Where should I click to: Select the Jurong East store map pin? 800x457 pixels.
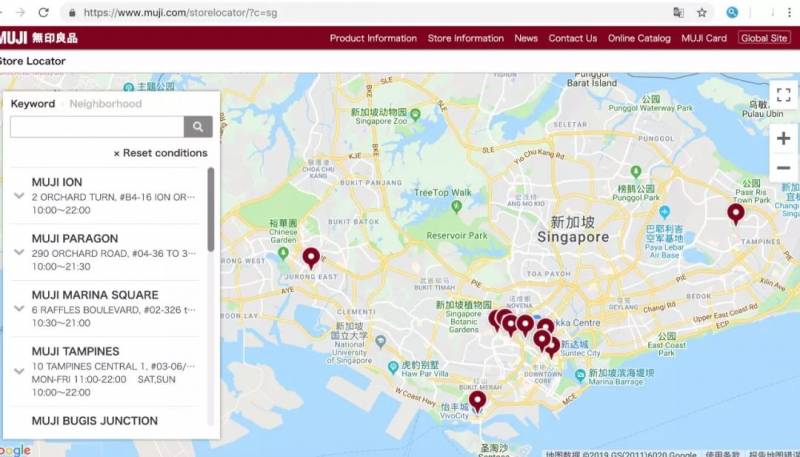pos(311,258)
